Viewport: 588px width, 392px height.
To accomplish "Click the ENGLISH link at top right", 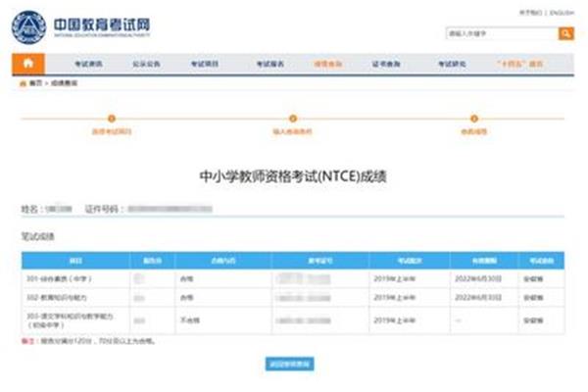I will [562, 13].
